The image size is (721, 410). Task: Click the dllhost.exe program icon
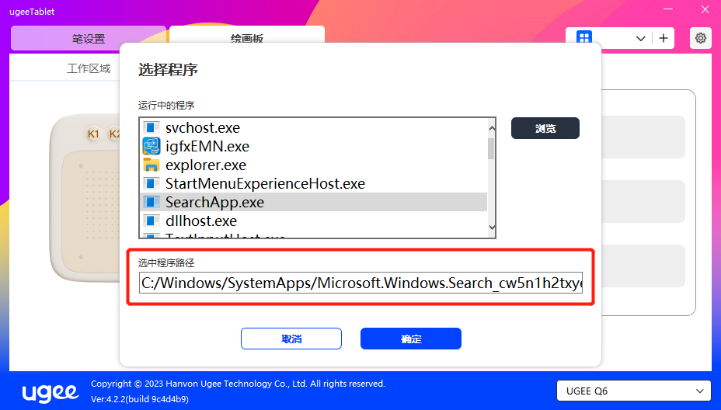[x=151, y=221]
